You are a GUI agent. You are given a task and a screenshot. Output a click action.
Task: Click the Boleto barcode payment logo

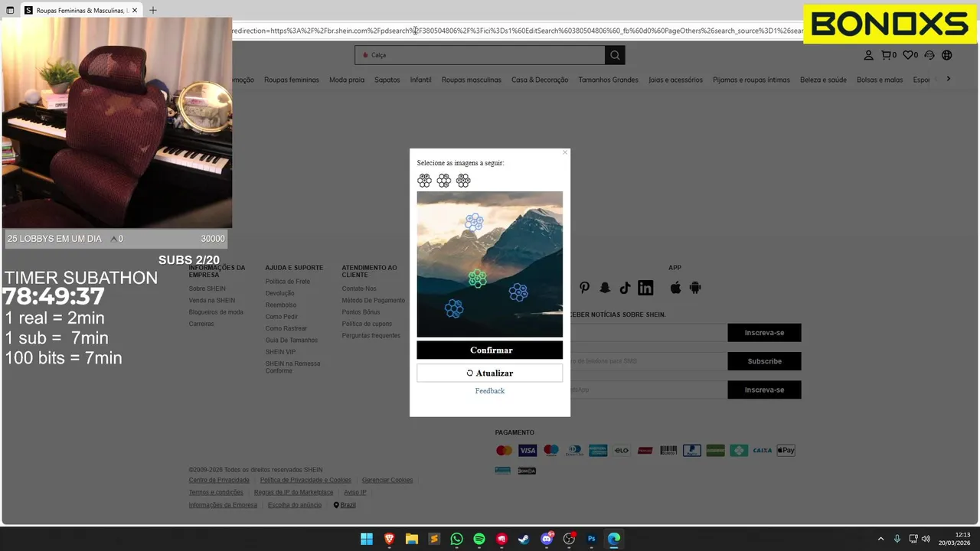[x=668, y=450]
